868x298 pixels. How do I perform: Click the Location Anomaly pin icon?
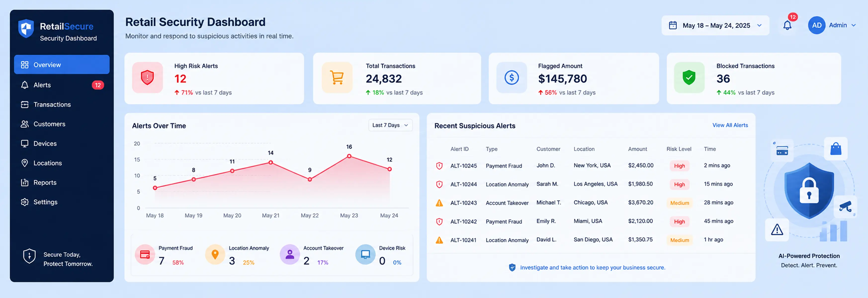[x=215, y=254]
